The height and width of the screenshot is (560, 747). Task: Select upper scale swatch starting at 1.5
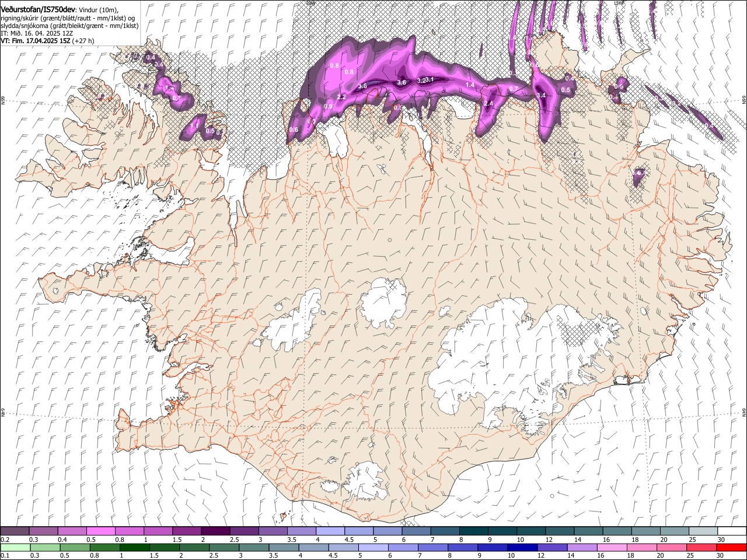click(x=186, y=531)
